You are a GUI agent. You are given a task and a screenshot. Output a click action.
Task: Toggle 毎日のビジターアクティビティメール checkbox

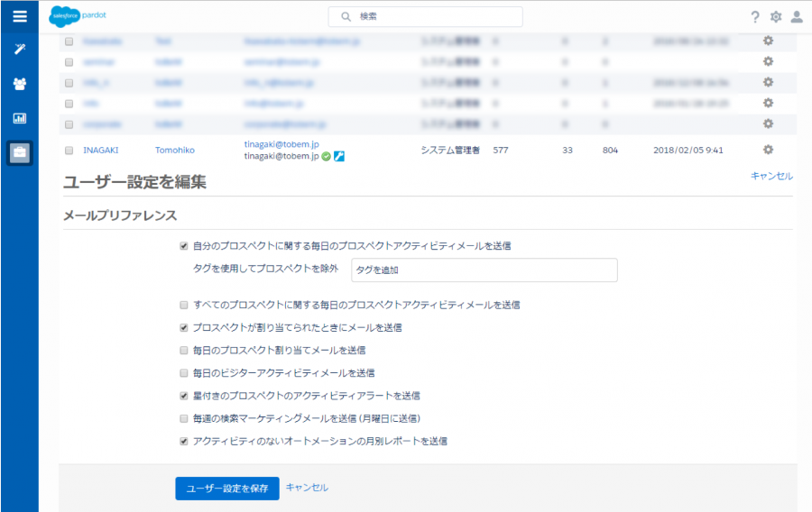click(184, 372)
